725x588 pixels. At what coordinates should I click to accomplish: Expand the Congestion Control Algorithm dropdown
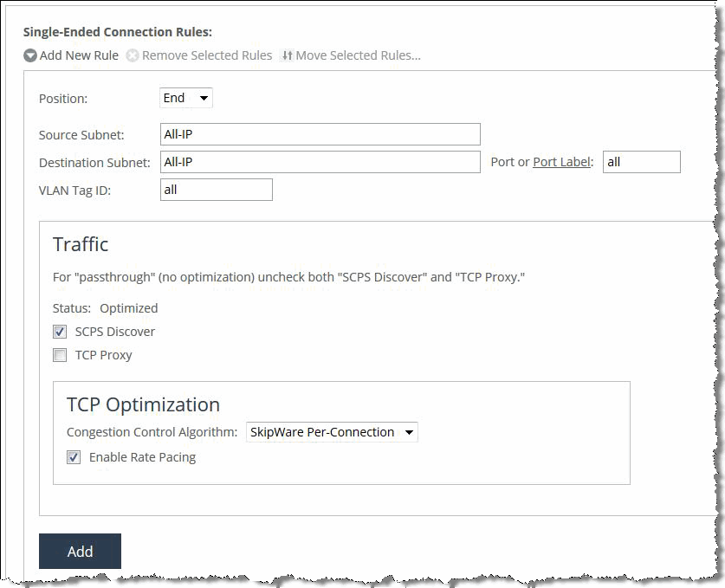pyautogui.click(x=332, y=432)
